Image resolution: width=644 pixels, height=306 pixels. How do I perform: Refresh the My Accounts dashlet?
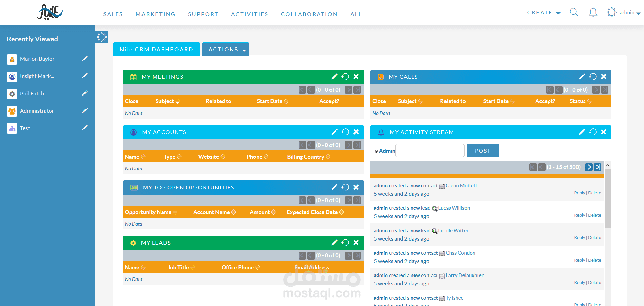click(345, 132)
